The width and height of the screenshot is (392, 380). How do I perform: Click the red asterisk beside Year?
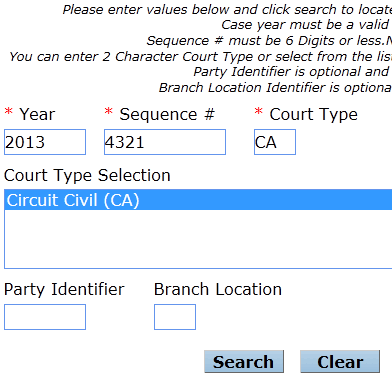click(9, 111)
